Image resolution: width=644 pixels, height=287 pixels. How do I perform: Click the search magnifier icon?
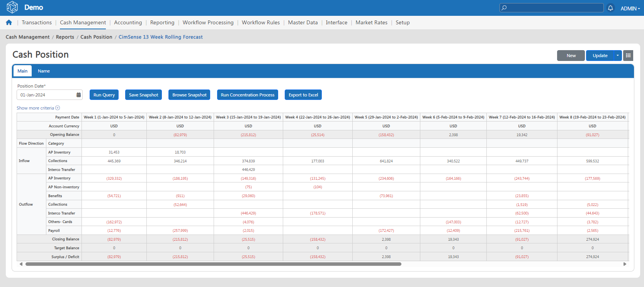[x=504, y=8]
